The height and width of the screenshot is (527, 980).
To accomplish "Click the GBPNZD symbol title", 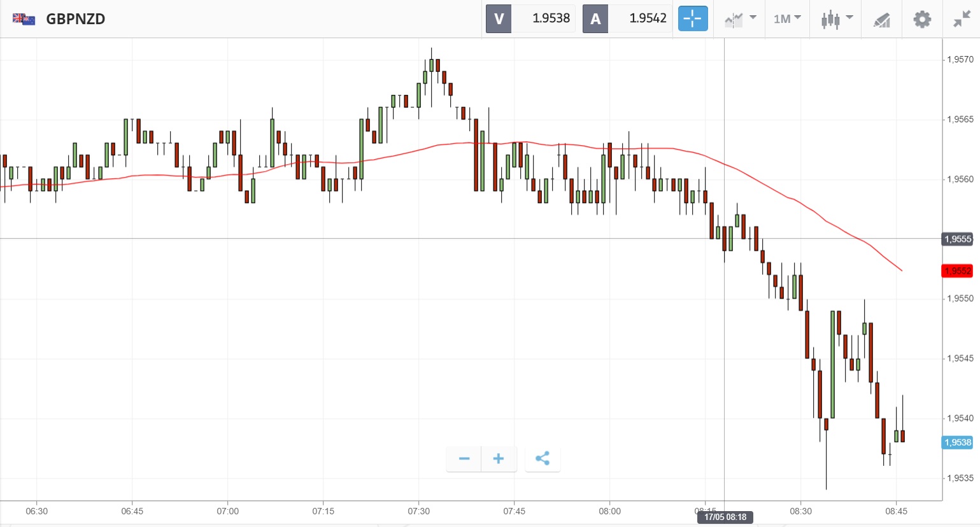I will (x=75, y=19).
